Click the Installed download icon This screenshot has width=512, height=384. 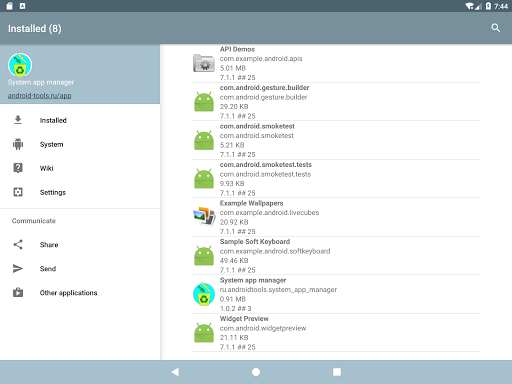(18, 120)
